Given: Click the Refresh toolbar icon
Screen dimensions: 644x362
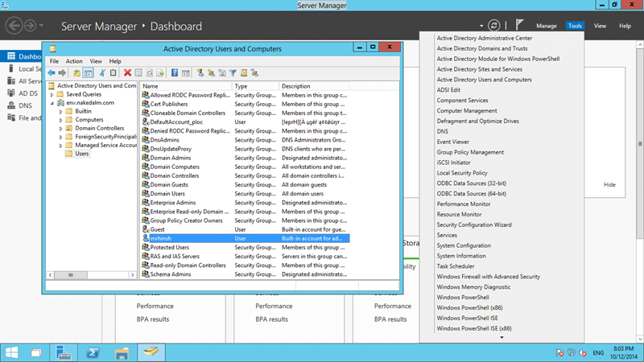Looking at the screenshot, I should coord(150,73).
